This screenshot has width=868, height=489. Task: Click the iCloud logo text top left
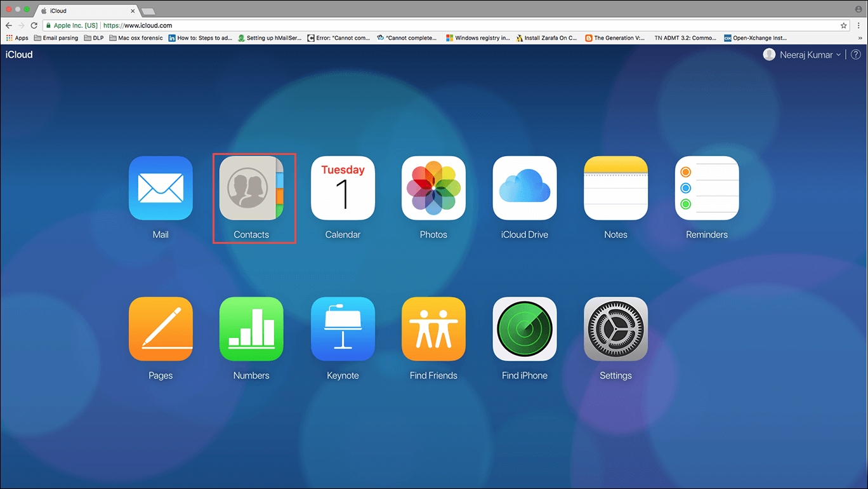(x=19, y=55)
